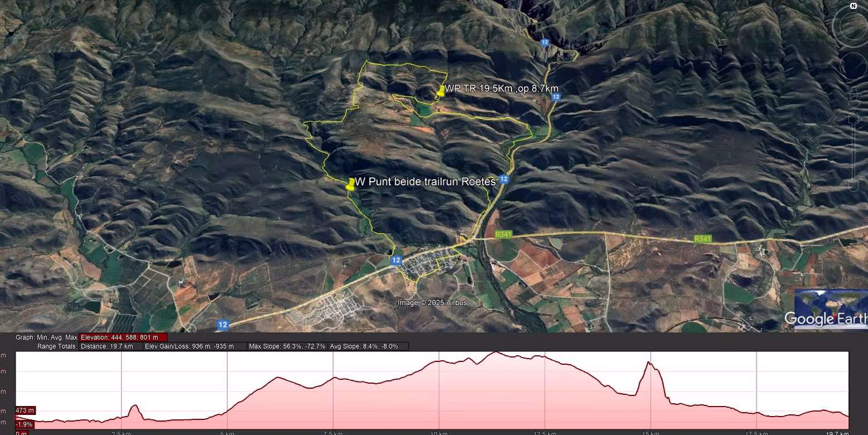Click the R341 road shield near the junction
868x435 pixels.
click(x=503, y=235)
